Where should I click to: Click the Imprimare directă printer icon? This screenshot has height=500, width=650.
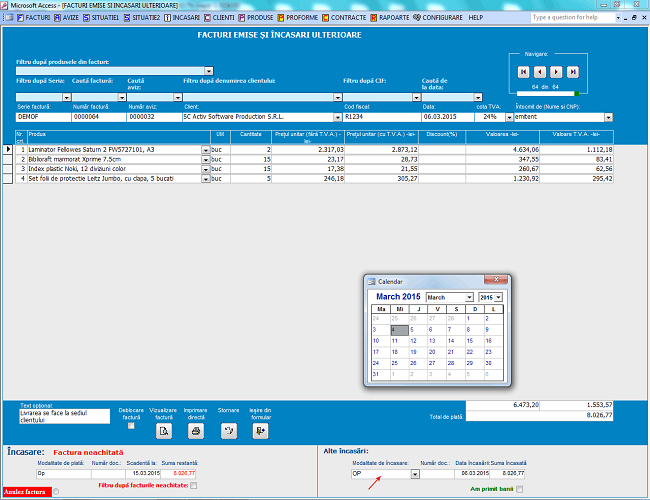[x=196, y=431]
